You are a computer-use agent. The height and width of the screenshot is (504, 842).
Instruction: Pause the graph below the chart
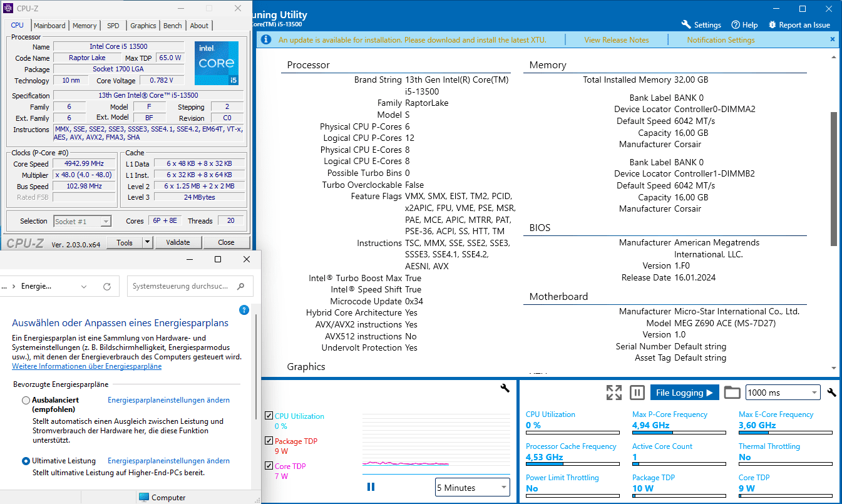[x=371, y=486]
